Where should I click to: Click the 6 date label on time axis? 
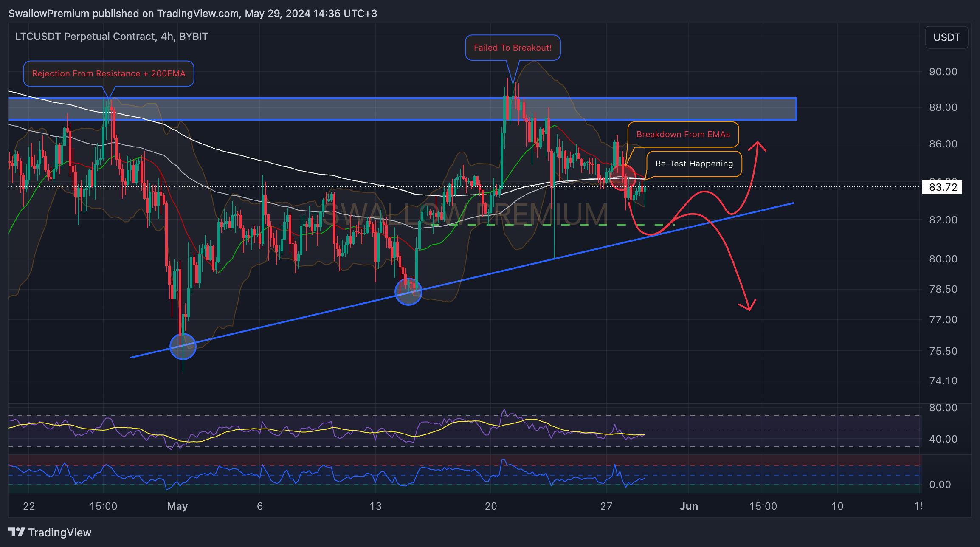260,506
